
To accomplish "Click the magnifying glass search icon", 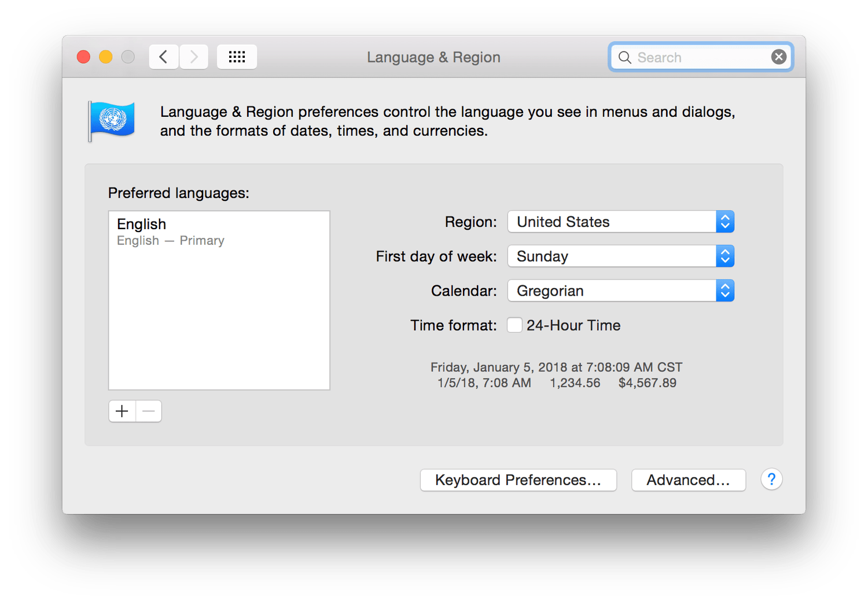I will [x=624, y=57].
